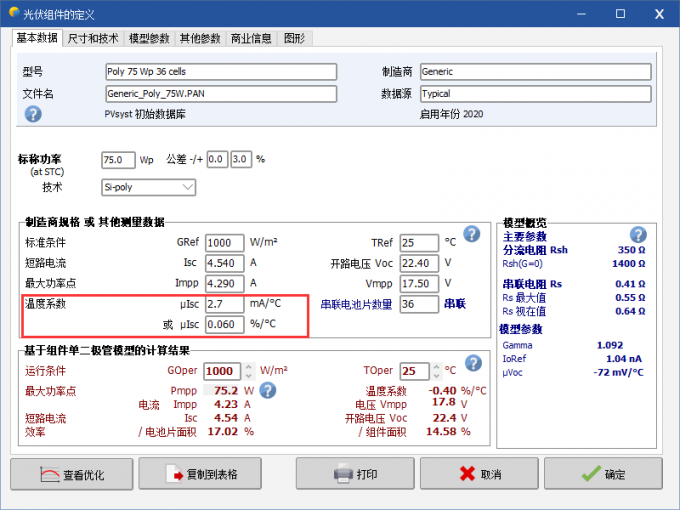
Task: Click the TRef field showing 25
Action: (419, 242)
